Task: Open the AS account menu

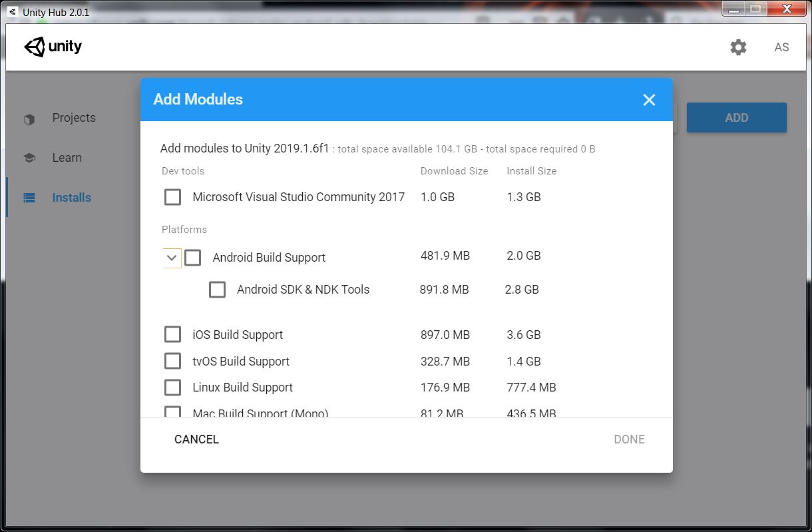Action: pos(781,47)
